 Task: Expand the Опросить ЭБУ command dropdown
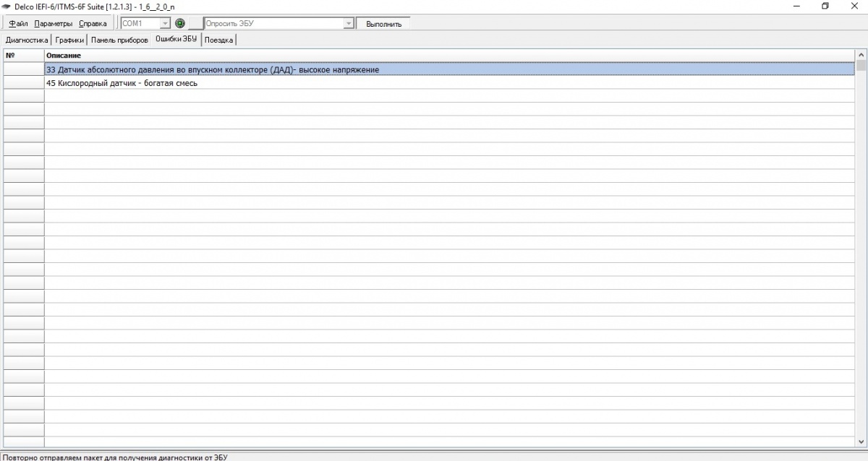349,23
